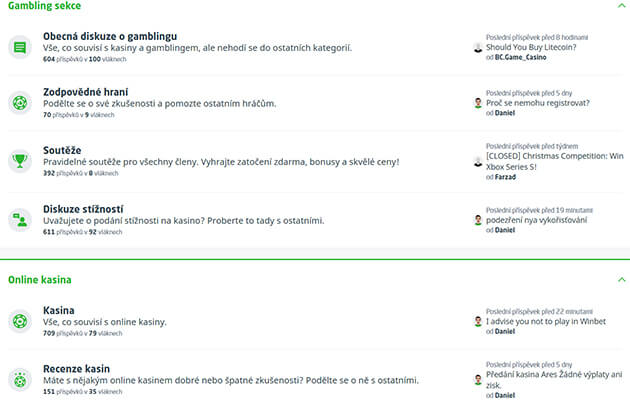Click Daniel's avatar beside 'podezření nya vykořisťování'
Image resolution: width=630 pixels, height=404 pixels.
coord(478,219)
